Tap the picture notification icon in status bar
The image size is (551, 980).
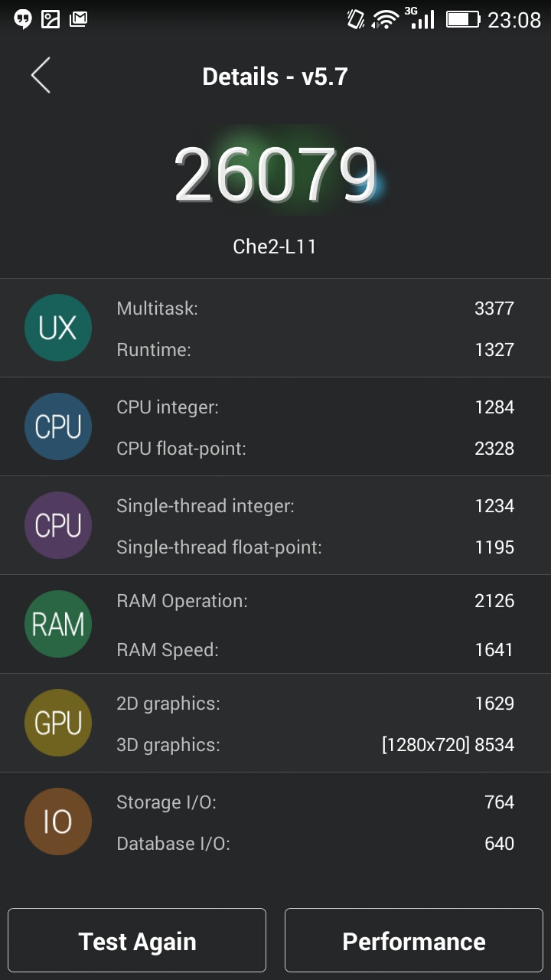51,19
